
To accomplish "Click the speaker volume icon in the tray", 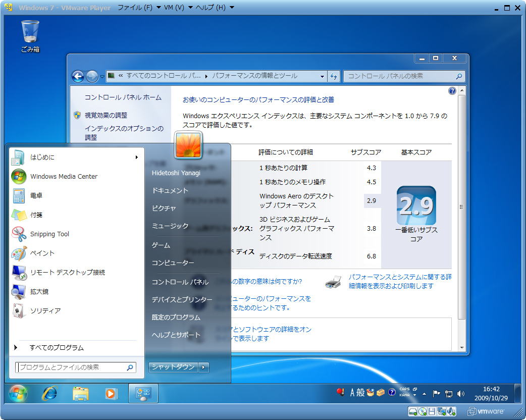I will [x=461, y=393].
